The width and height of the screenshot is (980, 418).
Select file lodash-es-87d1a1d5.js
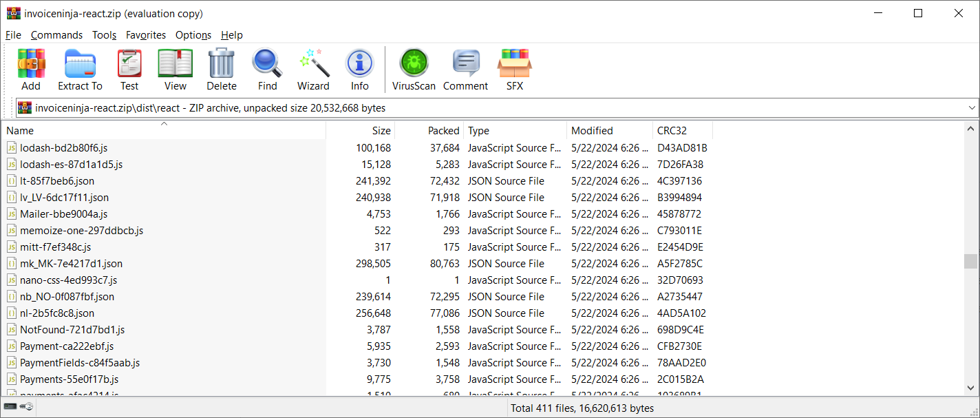[72, 164]
